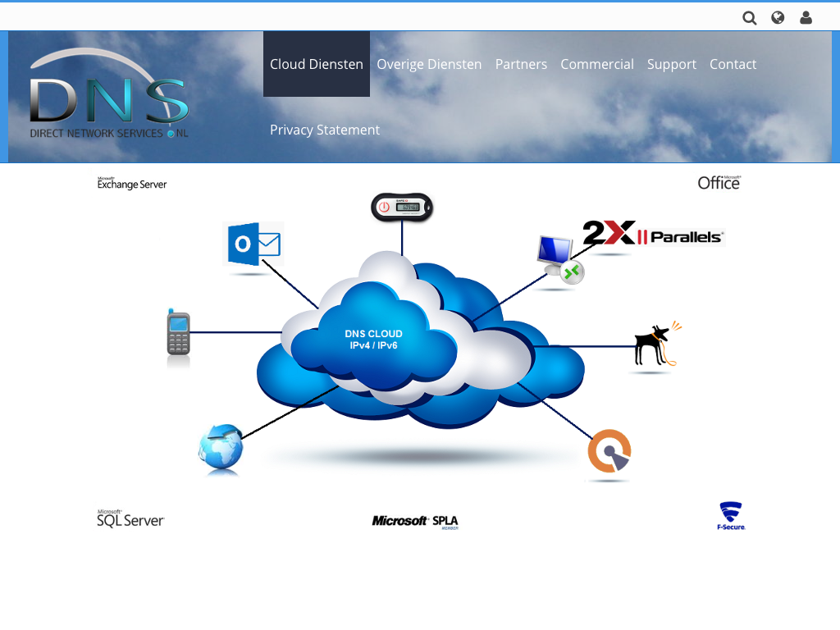Open the Overige Diensten menu
Viewport: 840px width, 630px height.
click(429, 64)
